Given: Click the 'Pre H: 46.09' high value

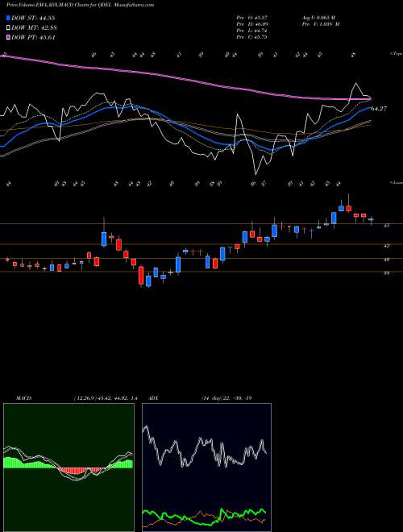Looking at the screenshot, I should pyautogui.click(x=254, y=24).
